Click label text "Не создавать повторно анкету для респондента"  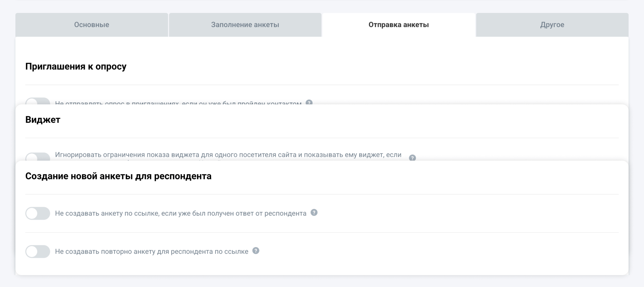[152, 251]
